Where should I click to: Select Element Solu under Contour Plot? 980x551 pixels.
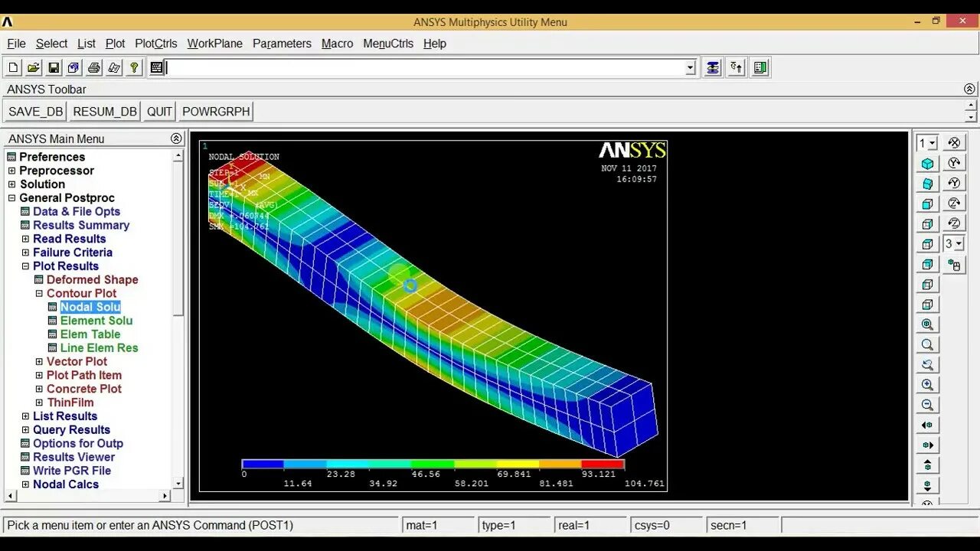point(96,321)
